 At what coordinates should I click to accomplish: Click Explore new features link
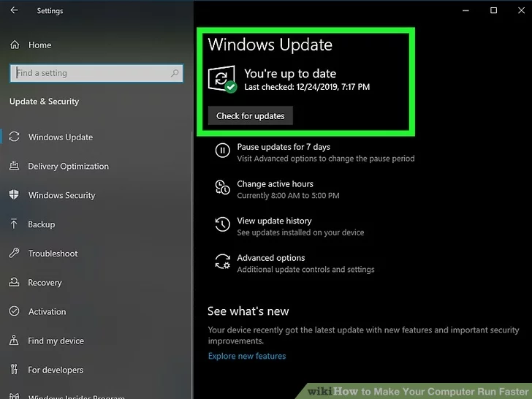point(247,356)
